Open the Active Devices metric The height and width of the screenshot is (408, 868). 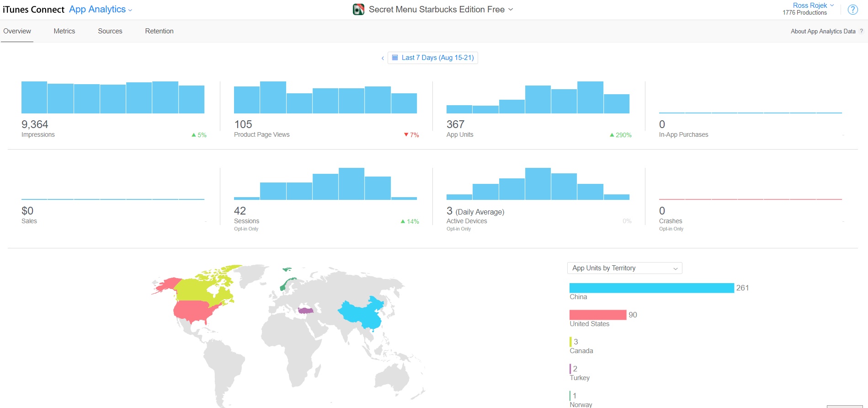467,221
